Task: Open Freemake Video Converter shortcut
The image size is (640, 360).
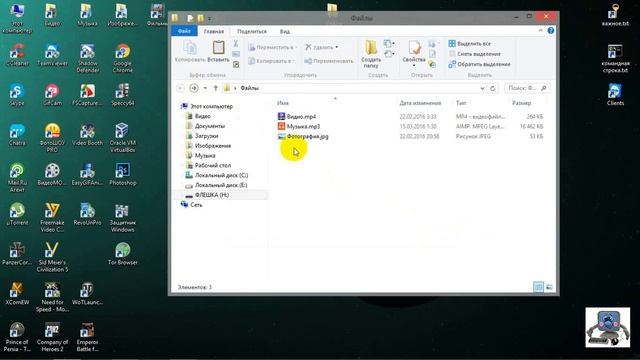Action: point(52,218)
